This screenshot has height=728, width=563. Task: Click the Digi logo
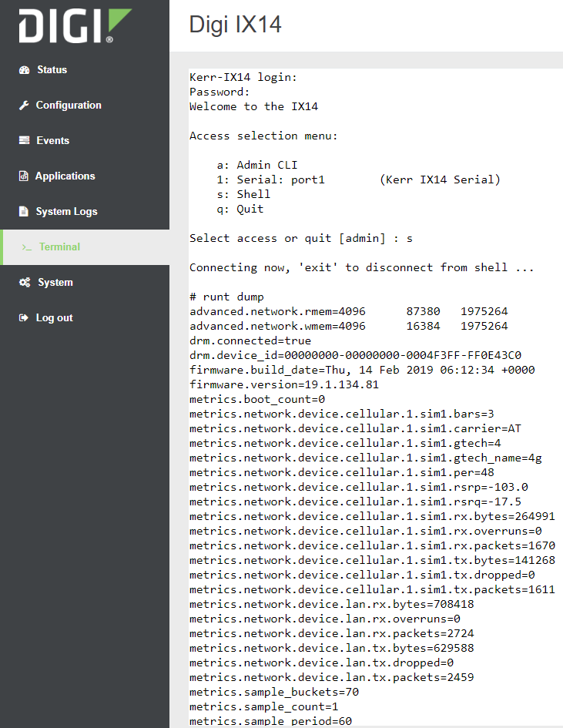pos(75,25)
